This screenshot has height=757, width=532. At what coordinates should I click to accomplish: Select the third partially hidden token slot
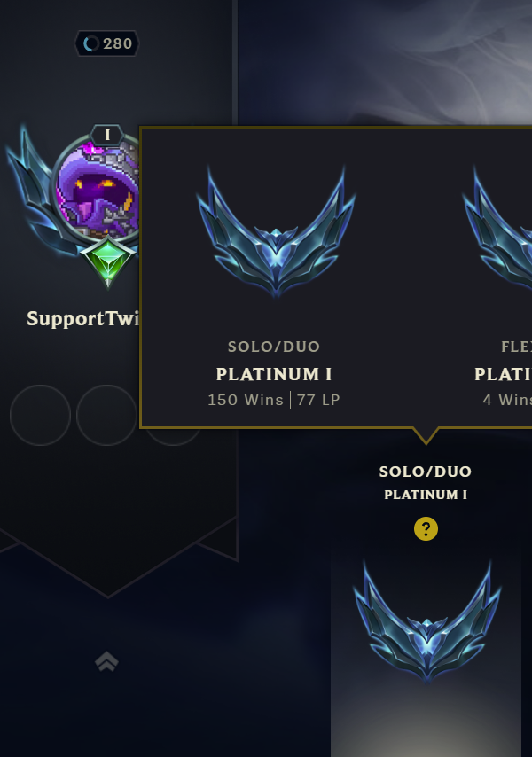coord(173,437)
